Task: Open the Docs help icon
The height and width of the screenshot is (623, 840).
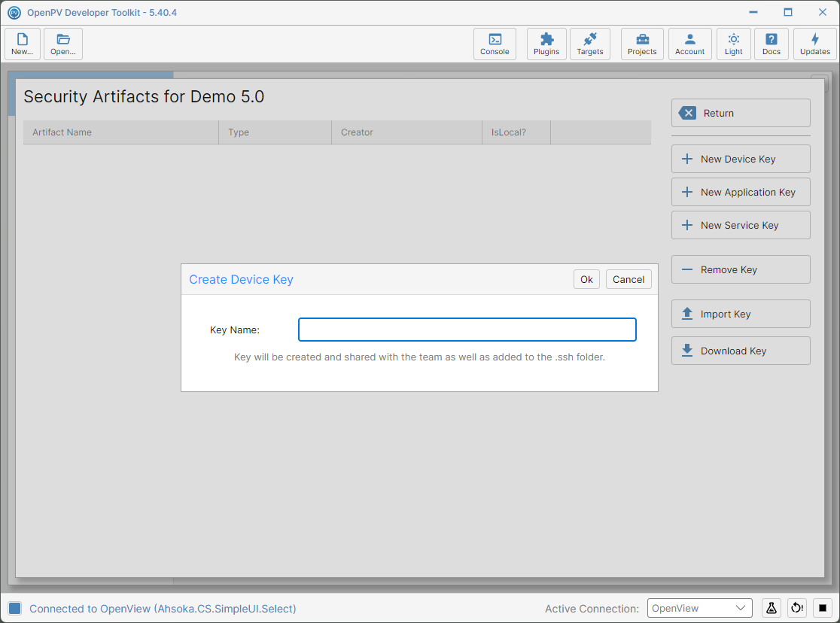Action: [x=772, y=44]
